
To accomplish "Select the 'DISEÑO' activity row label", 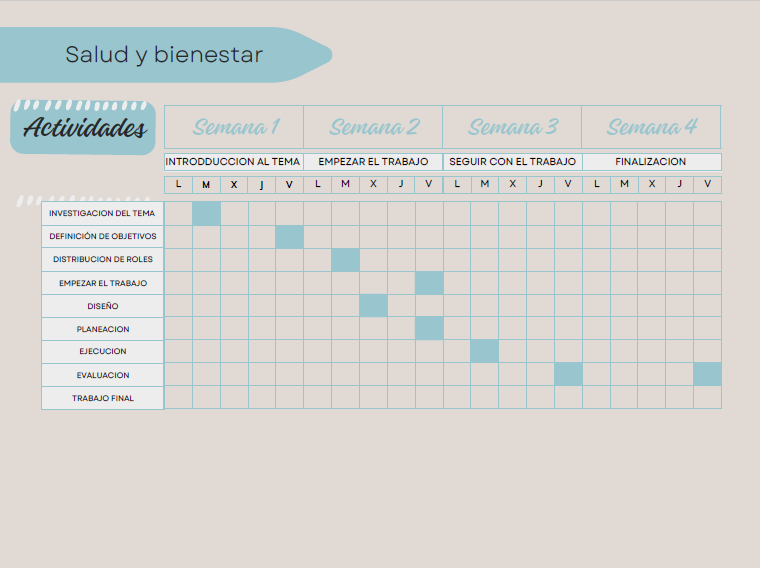I will (x=102, y=306).
